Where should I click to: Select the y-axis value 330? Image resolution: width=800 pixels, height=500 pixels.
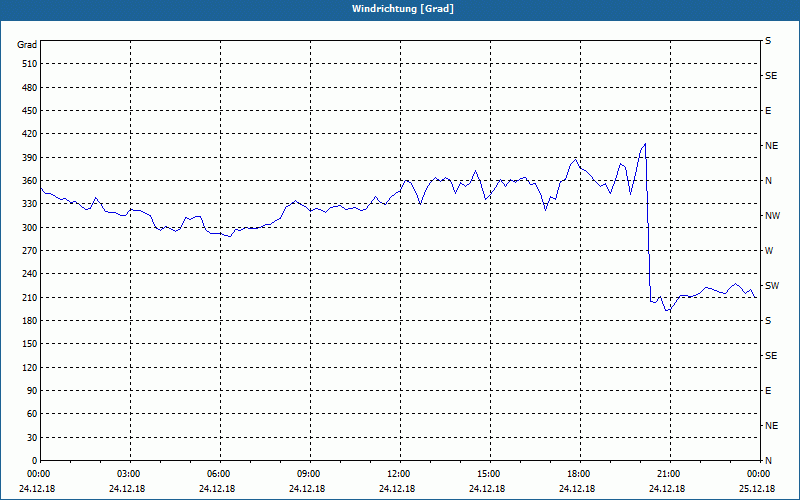[30, 204]
